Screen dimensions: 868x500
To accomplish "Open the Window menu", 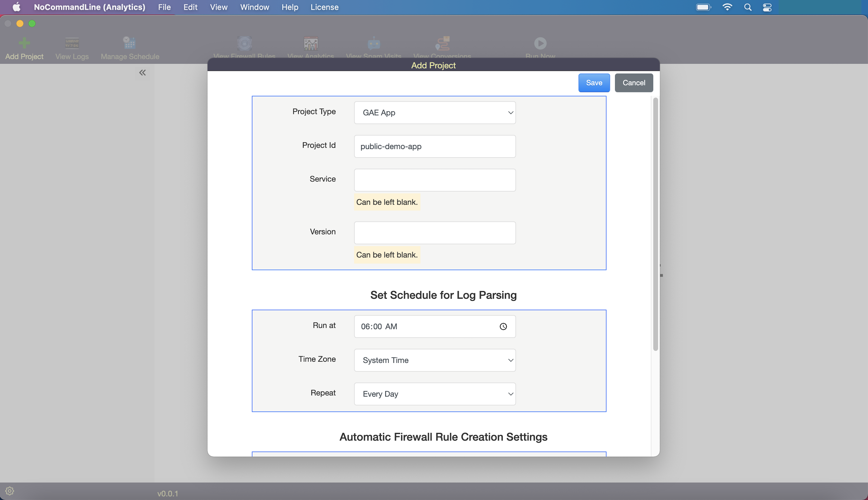I will click(x=255, y=7).
